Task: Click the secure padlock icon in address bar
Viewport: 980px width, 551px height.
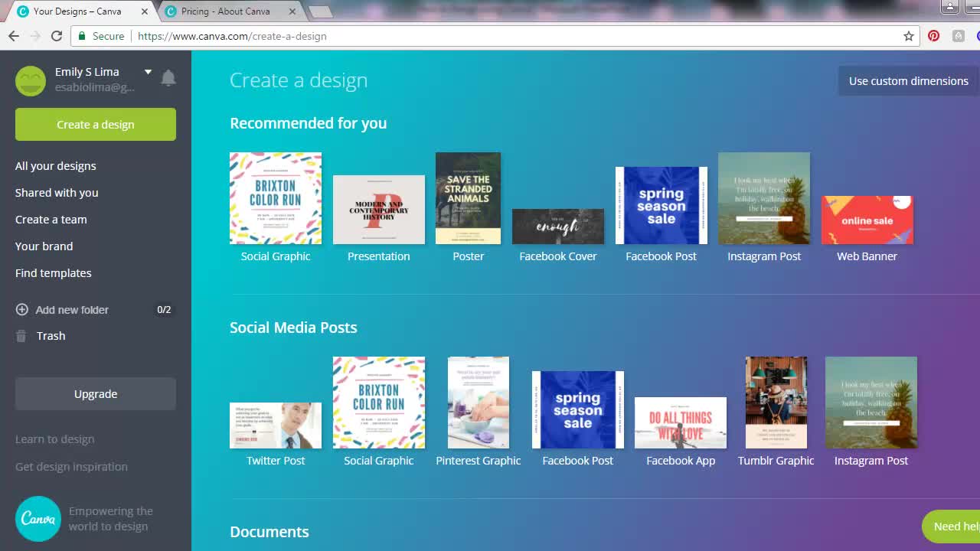Action: [x=83, y=36]
